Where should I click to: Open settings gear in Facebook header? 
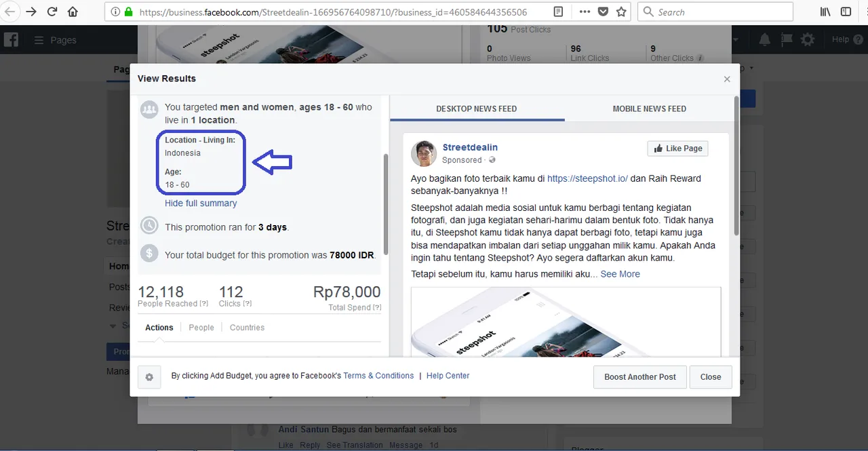point(808,40)
